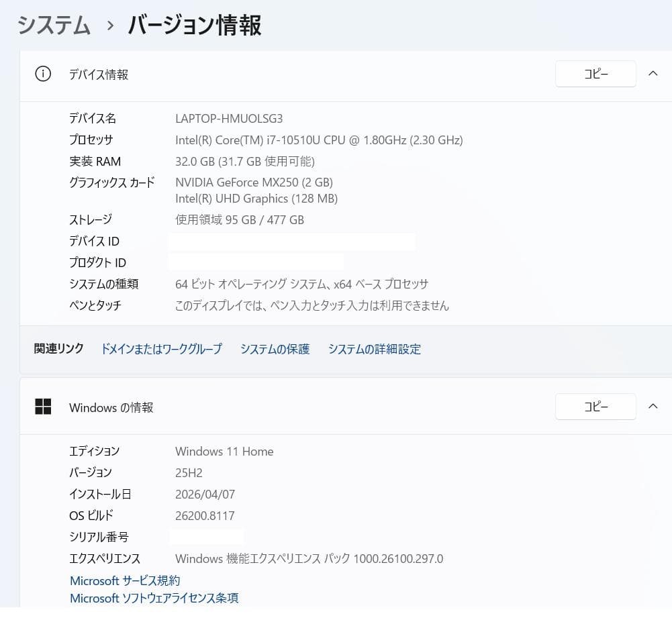The width and height of the screenshot is (672, 620).
Task: Open システムの保護 link
Action: point(275,349)
